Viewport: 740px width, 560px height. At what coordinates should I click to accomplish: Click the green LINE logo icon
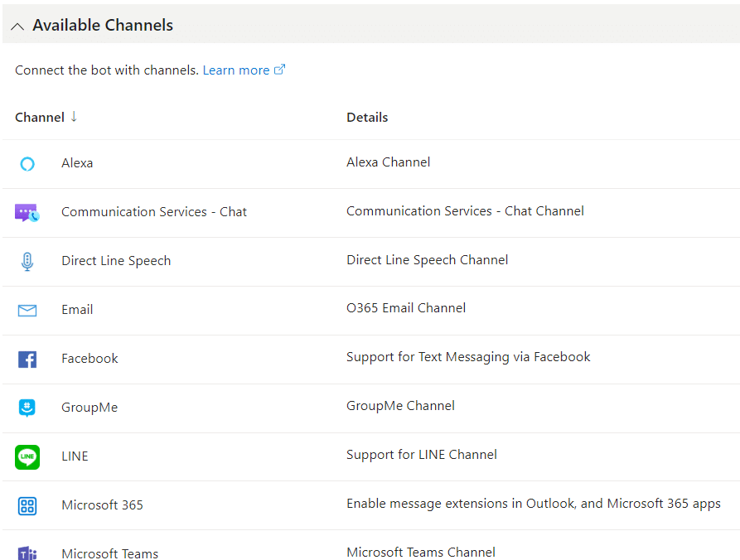pos(27,456)
